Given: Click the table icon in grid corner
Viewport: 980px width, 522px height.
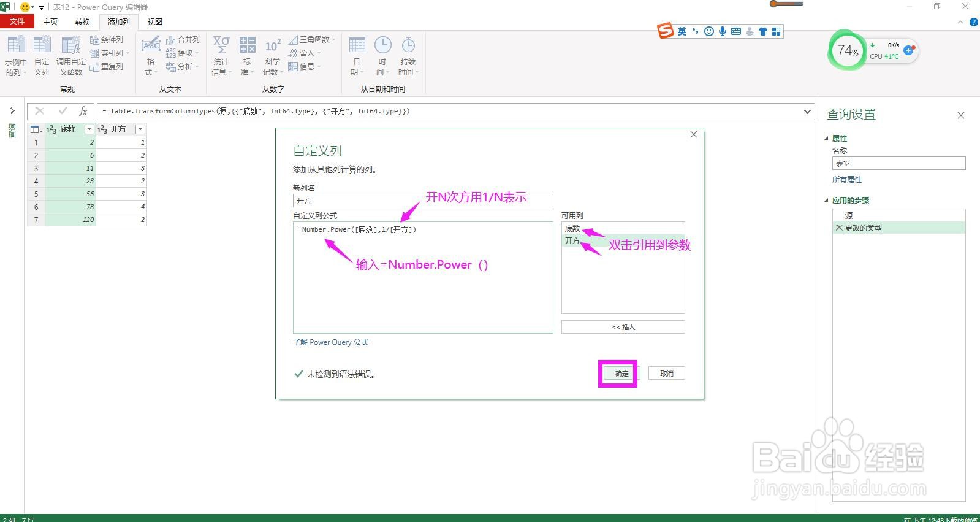Looking at the screenshot, I should click(x=36, y=129).
